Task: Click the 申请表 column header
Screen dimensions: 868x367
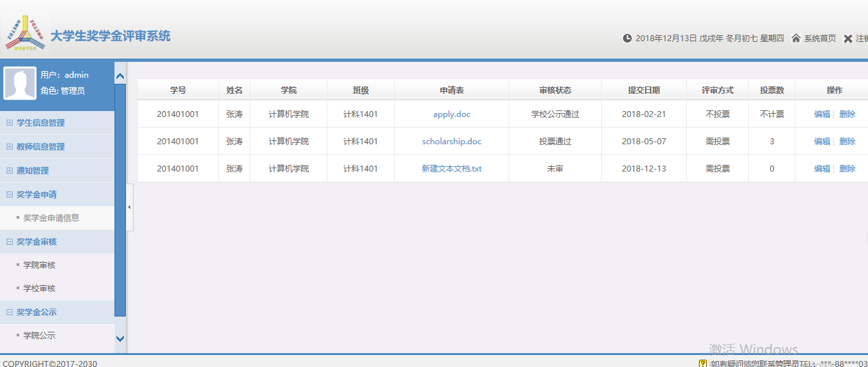Action: coord(451,90)
